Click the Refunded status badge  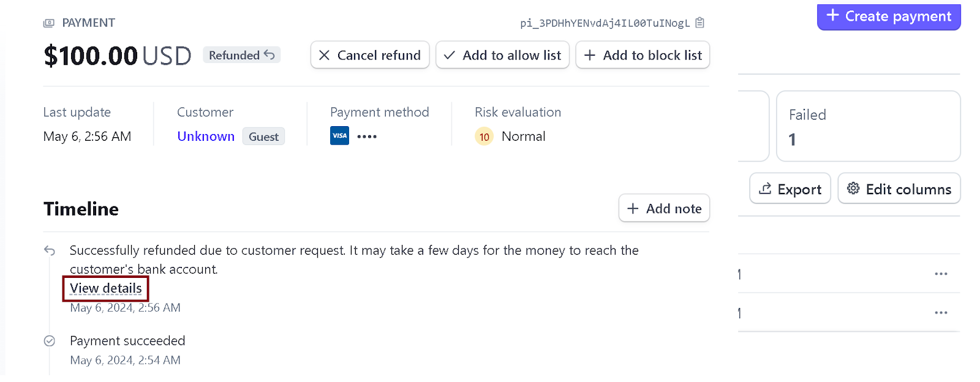coord(241,55)
